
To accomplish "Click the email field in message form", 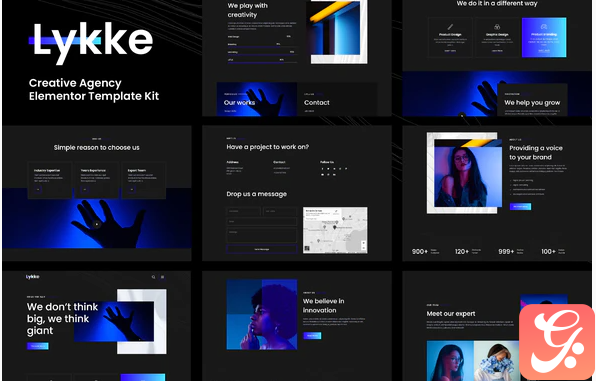I will 262,221.
